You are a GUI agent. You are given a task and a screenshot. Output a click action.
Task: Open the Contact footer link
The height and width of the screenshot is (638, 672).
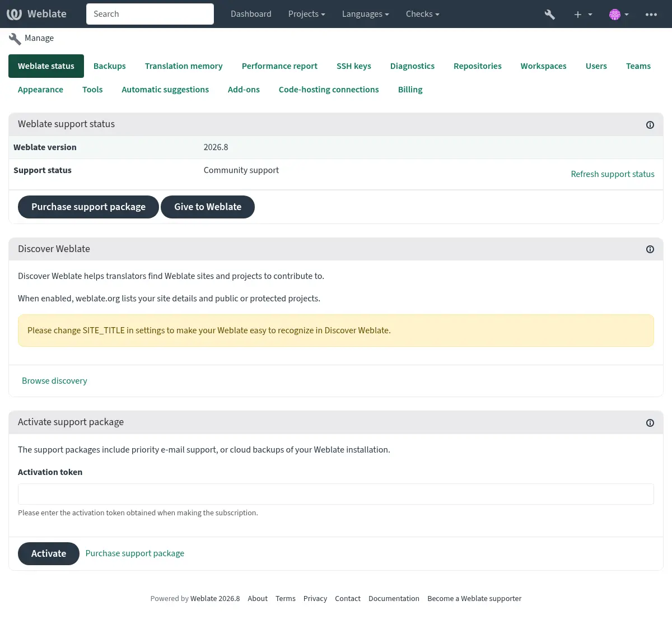pyautogui.click(x=348, y=599)
